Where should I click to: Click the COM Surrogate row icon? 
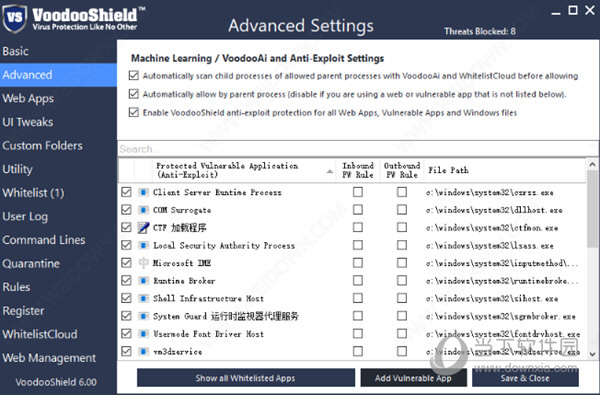point(143,210)
